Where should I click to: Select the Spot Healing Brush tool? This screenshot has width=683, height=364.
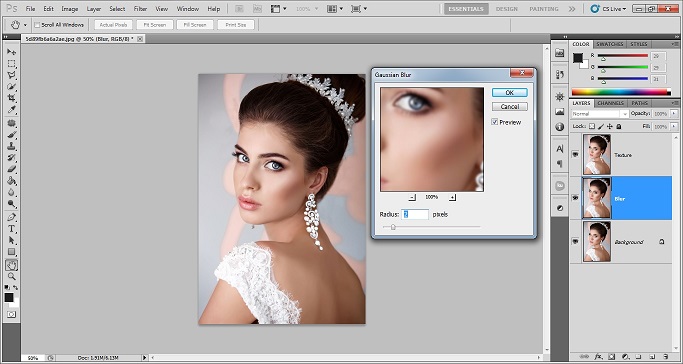coord(11,123)
